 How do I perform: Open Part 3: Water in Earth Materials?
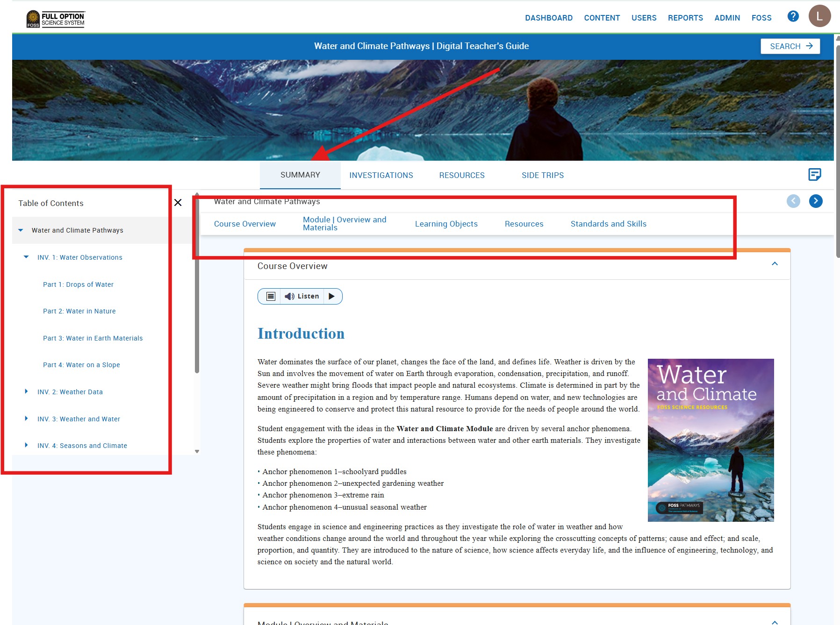tap(93, 338)
